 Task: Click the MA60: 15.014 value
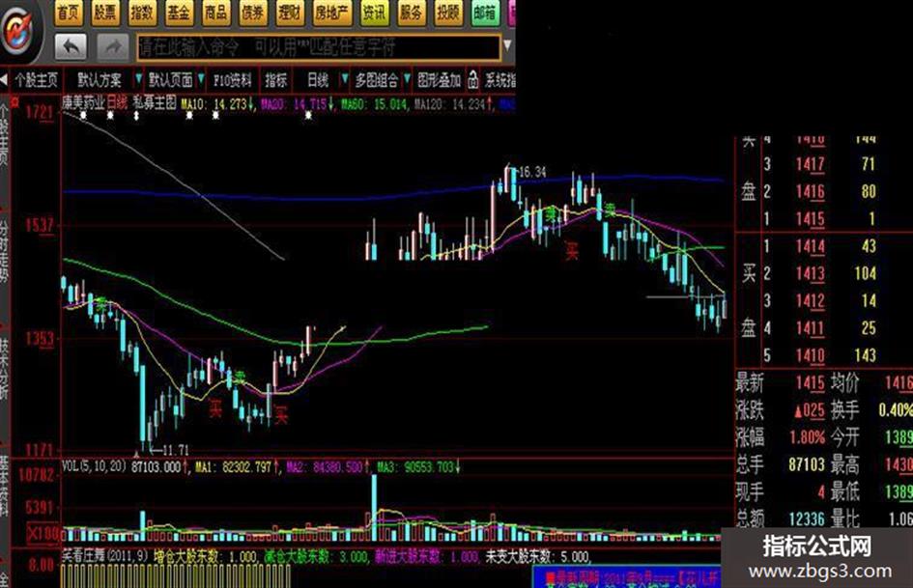(x=375, y=104)
